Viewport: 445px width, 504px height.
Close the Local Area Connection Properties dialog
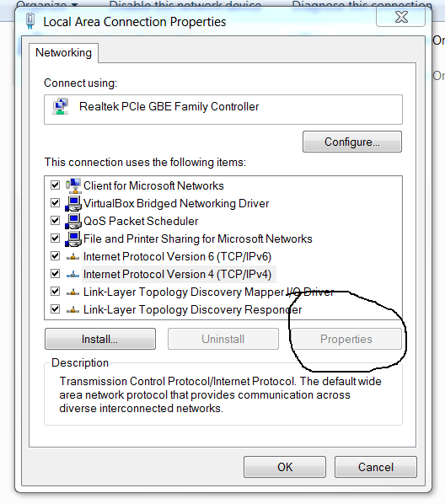pyautogui.click(x=401, y=17)
